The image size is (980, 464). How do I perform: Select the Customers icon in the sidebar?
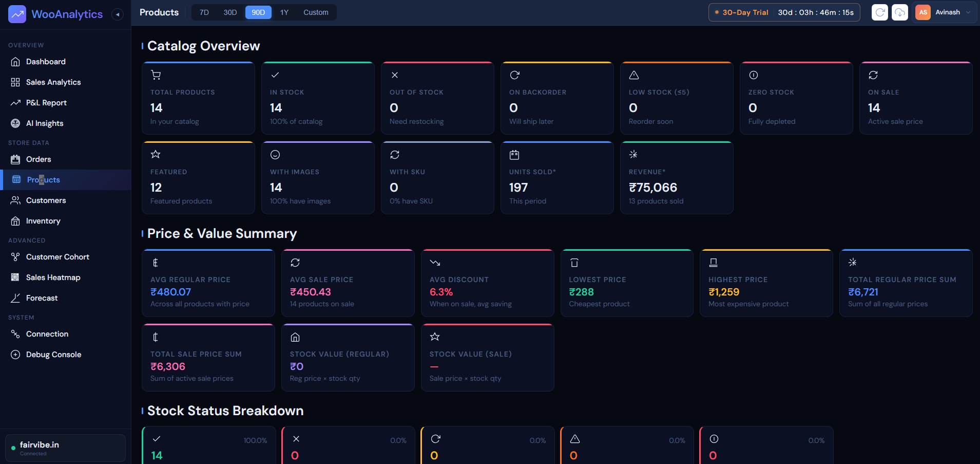[x=16, y=200]
